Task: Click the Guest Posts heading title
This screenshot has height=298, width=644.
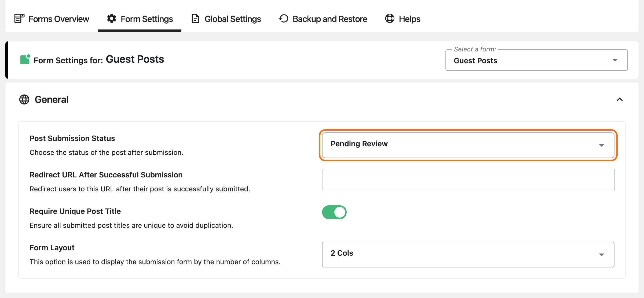Action: point(135,59)
